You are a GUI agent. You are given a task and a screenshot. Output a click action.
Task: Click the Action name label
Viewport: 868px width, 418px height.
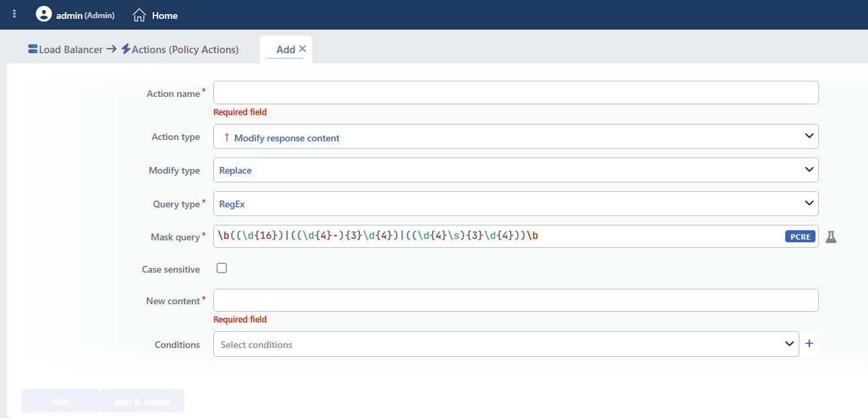(x=174, y=94)
